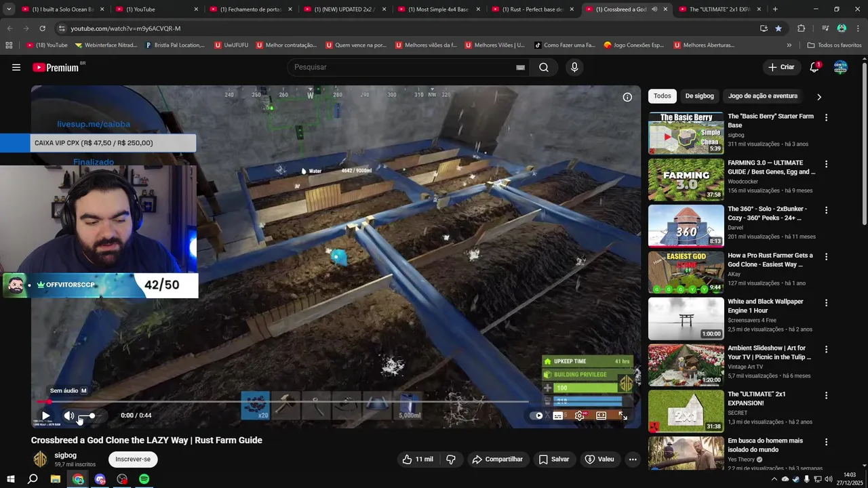The height and width of the screenshot is (488, 868).
Task: Open Webinterface Nitrado bookmark
Action: 106,45
